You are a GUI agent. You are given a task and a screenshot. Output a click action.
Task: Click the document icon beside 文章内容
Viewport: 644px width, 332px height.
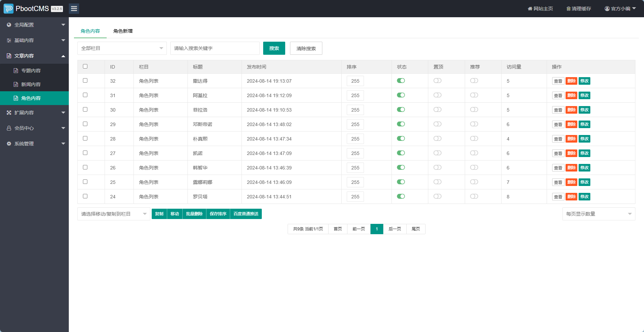[x=9, y=56]
